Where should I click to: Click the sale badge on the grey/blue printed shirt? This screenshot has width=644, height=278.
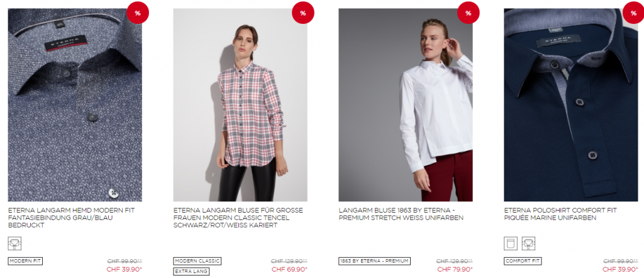(x=138, y=13)
